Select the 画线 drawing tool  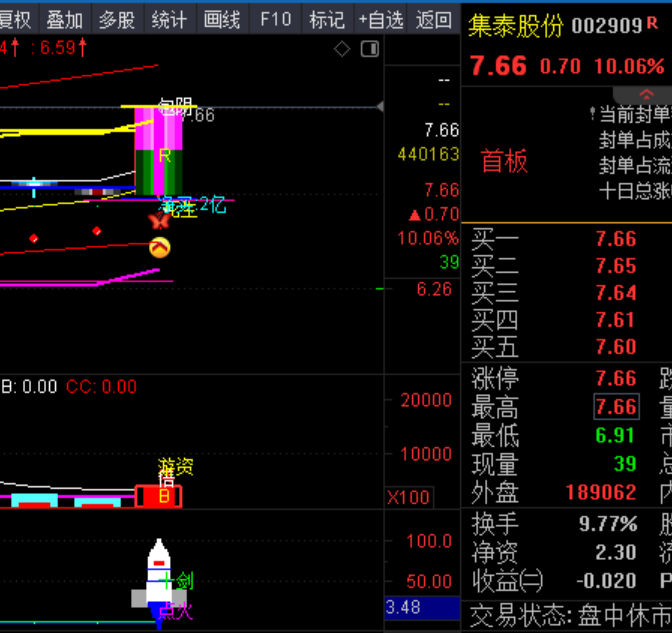[222, 20]
